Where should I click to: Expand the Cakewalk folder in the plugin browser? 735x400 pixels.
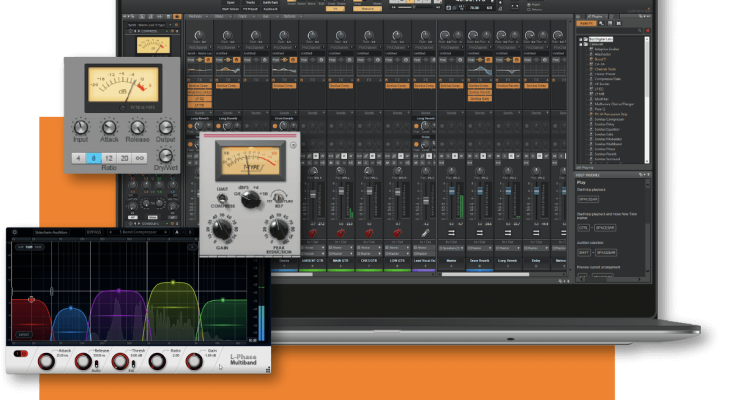582,44
